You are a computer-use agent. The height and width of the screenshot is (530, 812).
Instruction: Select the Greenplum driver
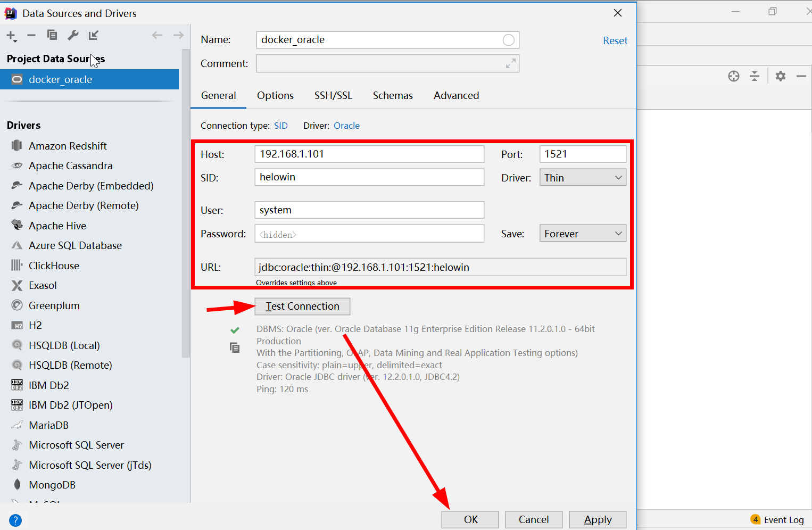54,305
